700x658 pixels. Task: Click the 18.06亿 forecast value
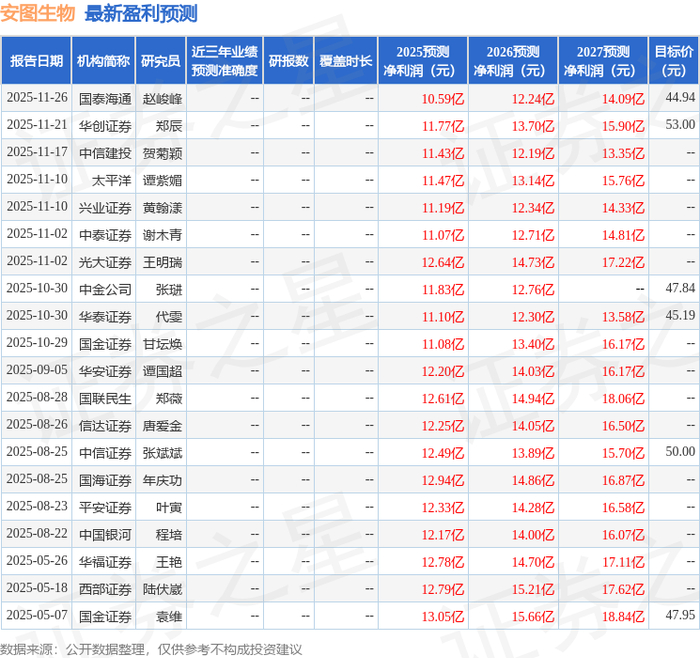[623, 398]
